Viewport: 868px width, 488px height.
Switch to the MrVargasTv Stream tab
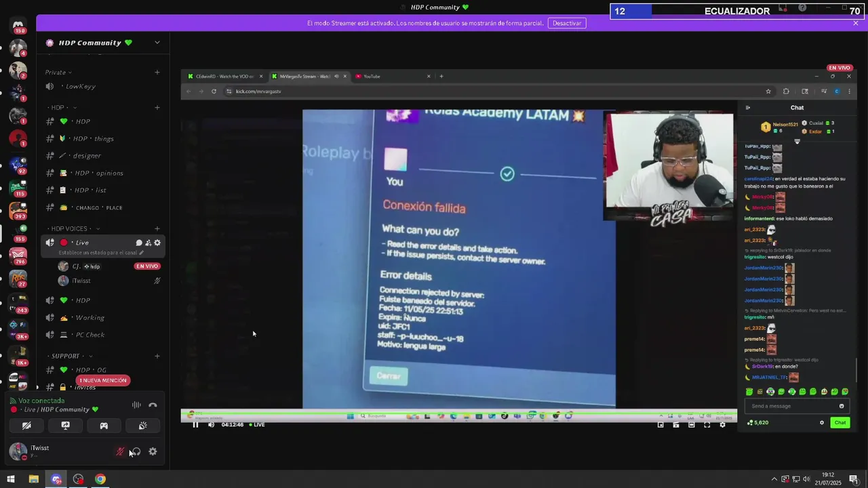309,77
